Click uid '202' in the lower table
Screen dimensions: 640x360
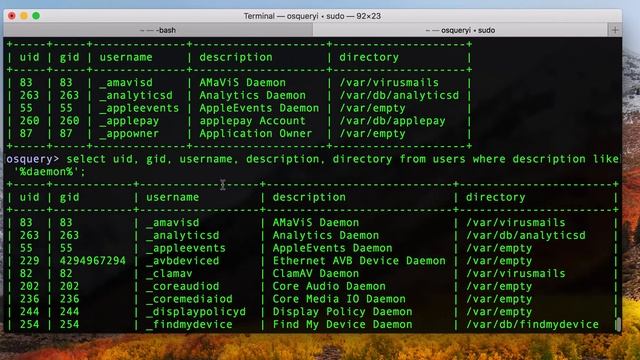coord(29,286)
